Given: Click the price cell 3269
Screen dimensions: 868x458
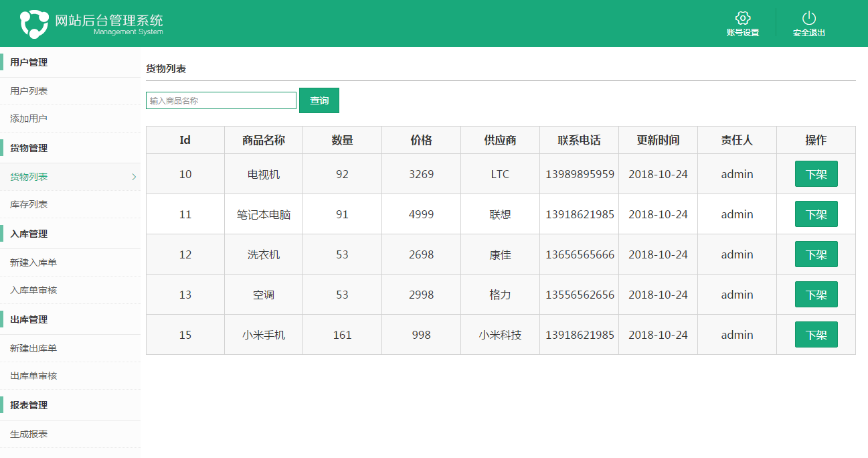Looking at the screenshot, I should 421,174.
